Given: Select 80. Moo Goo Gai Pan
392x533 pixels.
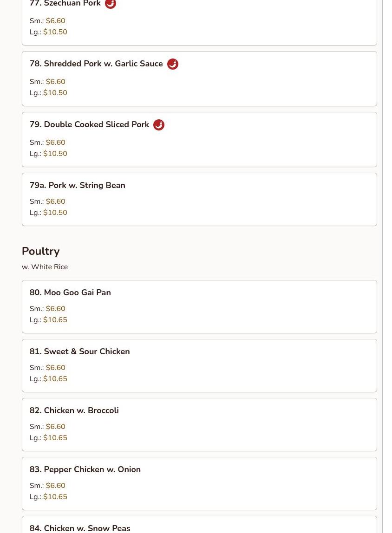Looking at the screenshot, I should [199, 306].
